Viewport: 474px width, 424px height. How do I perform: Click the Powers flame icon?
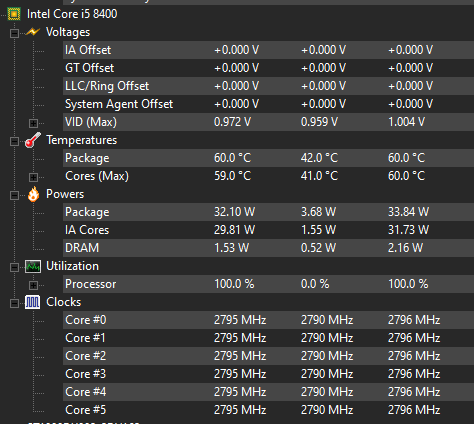(33, 194)
